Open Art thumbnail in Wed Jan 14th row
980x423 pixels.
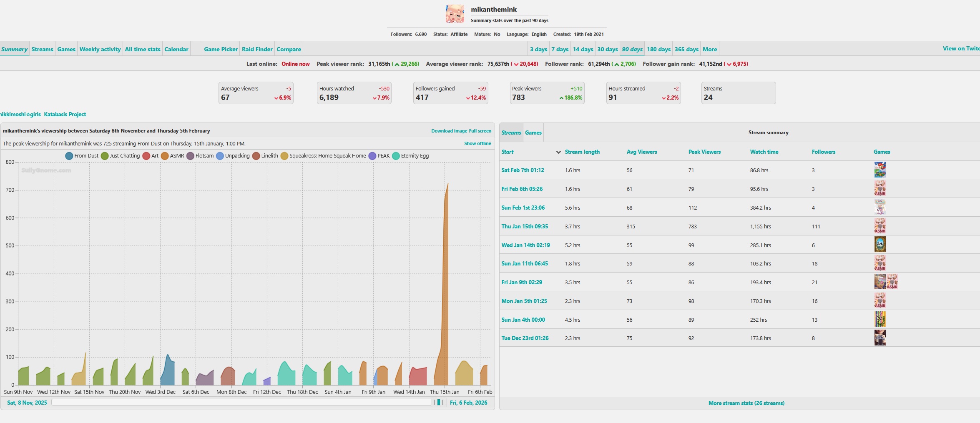[x=880, y=245]
